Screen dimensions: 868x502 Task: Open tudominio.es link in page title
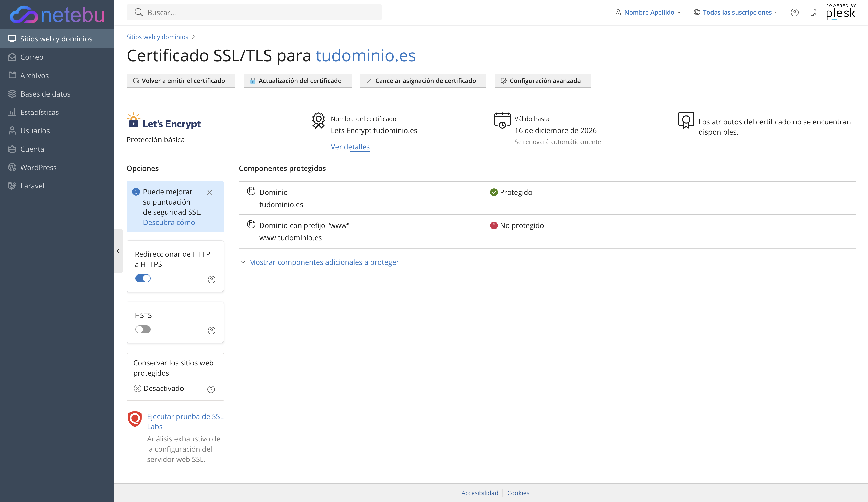[366, 55]
